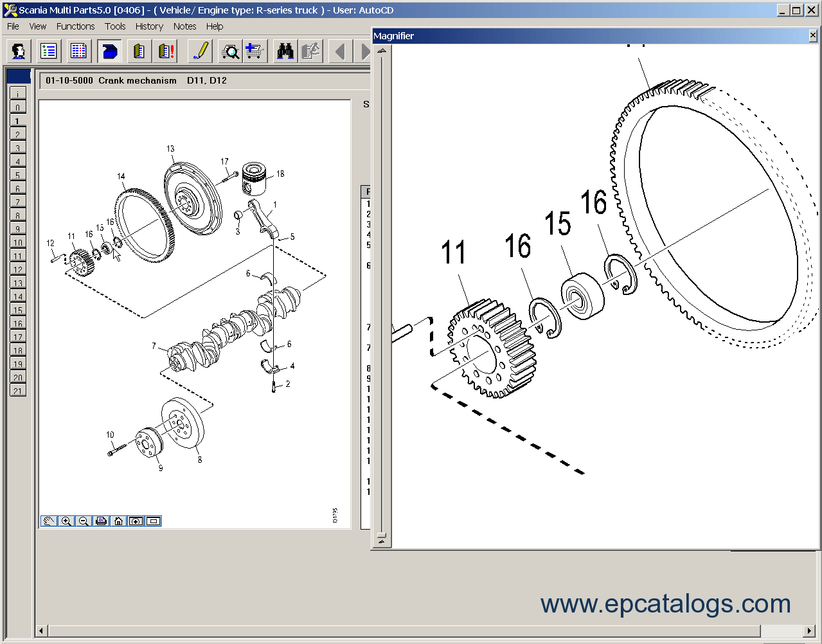Screen dimensions: 822x644
Task: Select main group tab 12
Action: point(18,269)
